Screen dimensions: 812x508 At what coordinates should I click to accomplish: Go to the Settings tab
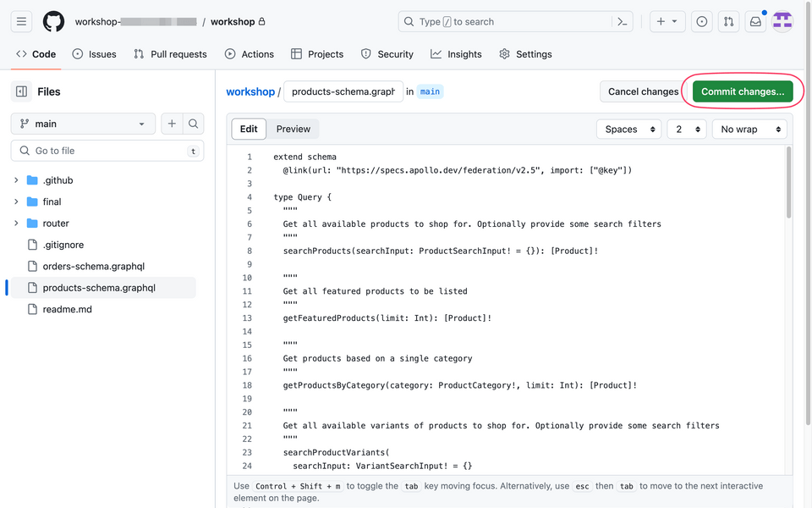pos(525,54)
